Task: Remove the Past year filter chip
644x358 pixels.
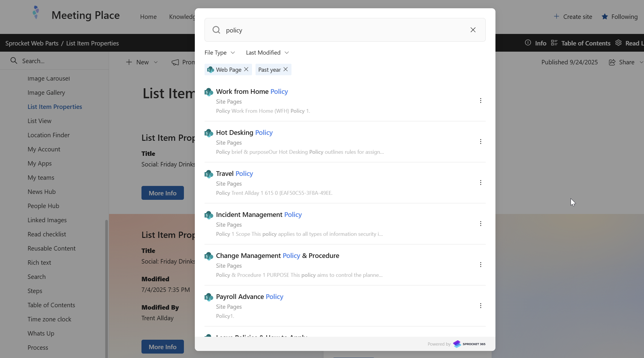Action: coord(285,69)
